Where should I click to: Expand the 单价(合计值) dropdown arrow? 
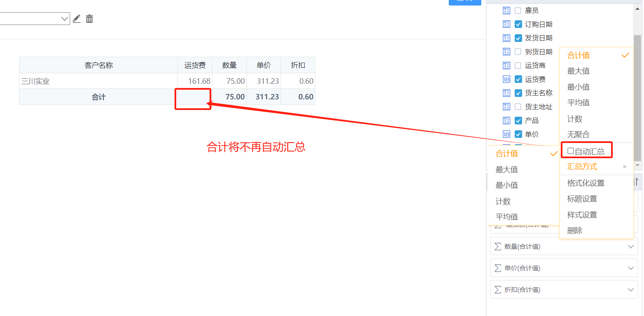tap(630, 268)
